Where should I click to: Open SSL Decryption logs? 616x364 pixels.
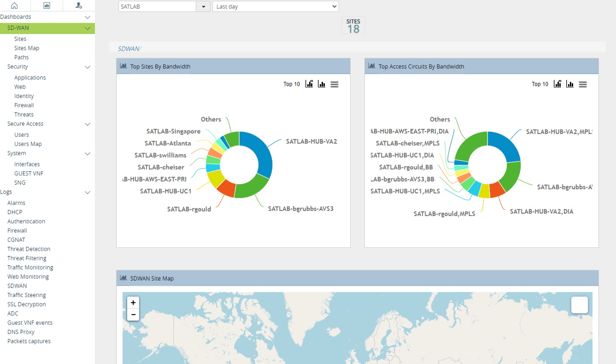[27, 304]
